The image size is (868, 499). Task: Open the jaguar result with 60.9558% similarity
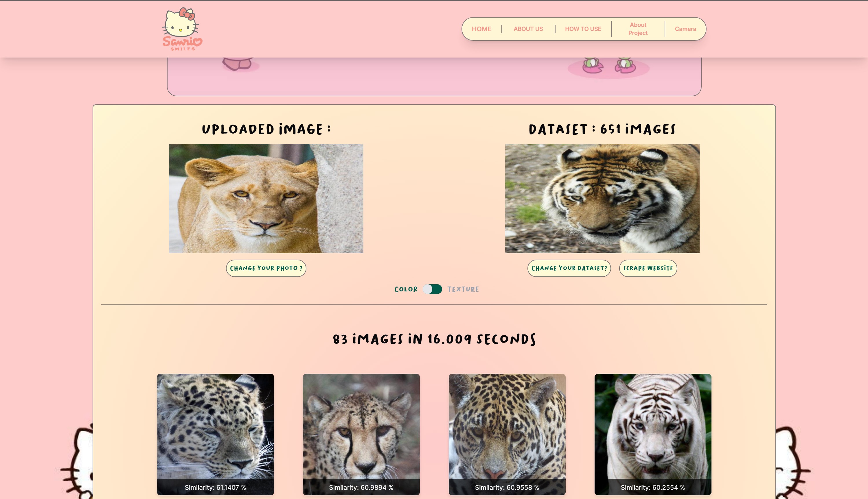click(x=507, y=432)
